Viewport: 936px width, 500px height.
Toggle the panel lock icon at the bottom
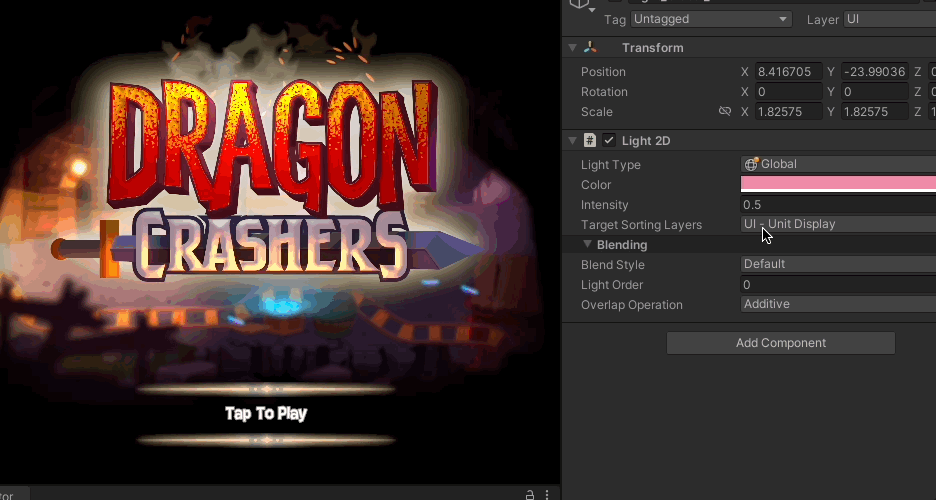pyautogui.click(x=529, y=495)
